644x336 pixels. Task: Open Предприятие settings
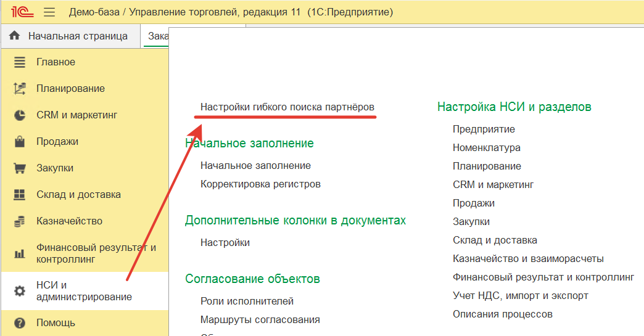click(484, 129)
